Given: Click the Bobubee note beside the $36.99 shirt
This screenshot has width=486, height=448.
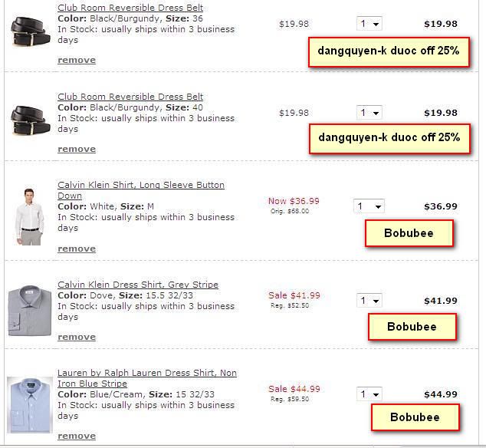Looking at the screenshot, I should click(x=409, y=233).
